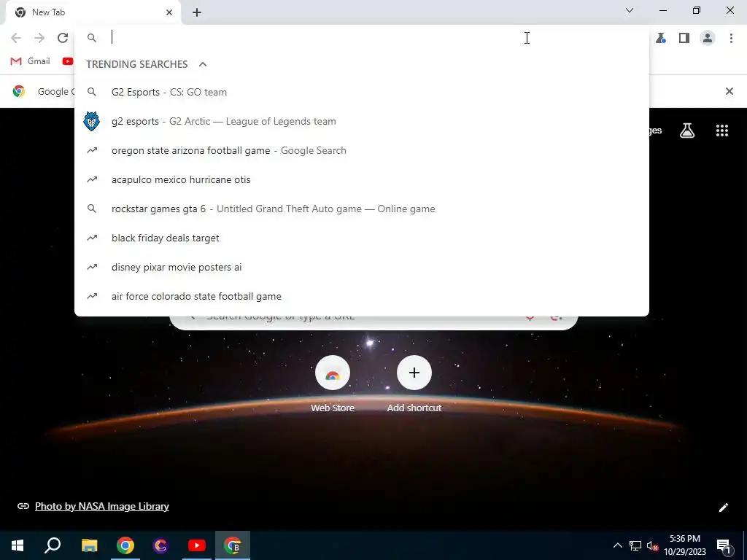This screenshot has height=560, width=747.
Task: Select g2 esports G2 Arctic suggestion
Action: point(362,121)
